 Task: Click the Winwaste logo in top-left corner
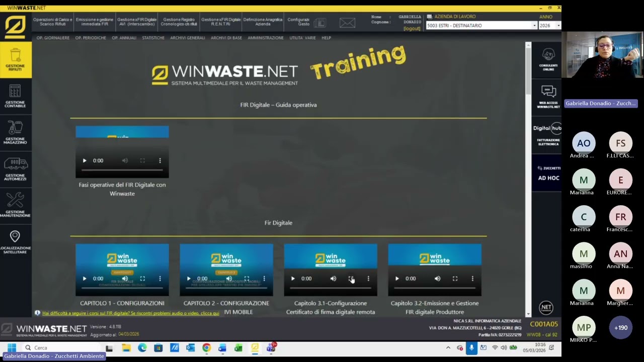click(15, 27)
